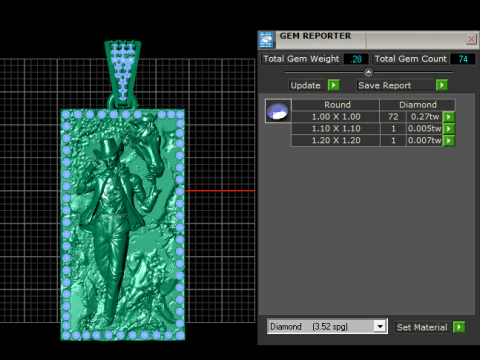The height and width of the screenshot is (360, 480).
Task: Click the Total Gem Count label
Action: point(410,59)
